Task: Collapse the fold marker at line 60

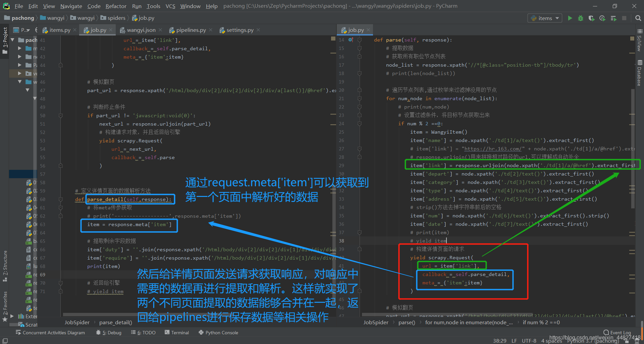Action: (60, 199)
